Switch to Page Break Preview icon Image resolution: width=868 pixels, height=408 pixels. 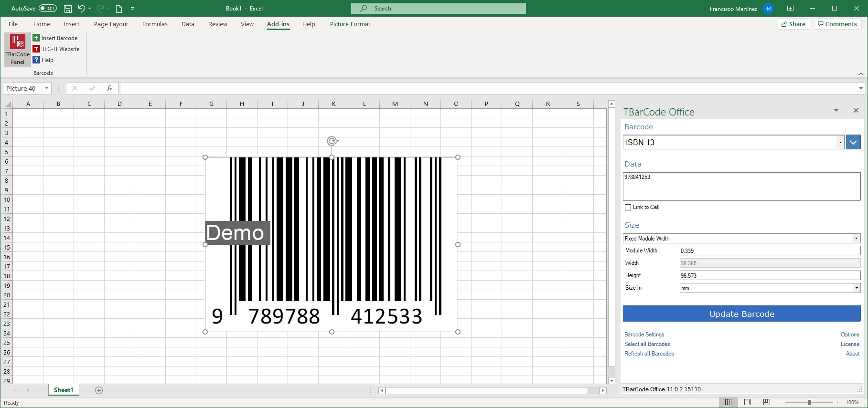[x=767, y=402]
